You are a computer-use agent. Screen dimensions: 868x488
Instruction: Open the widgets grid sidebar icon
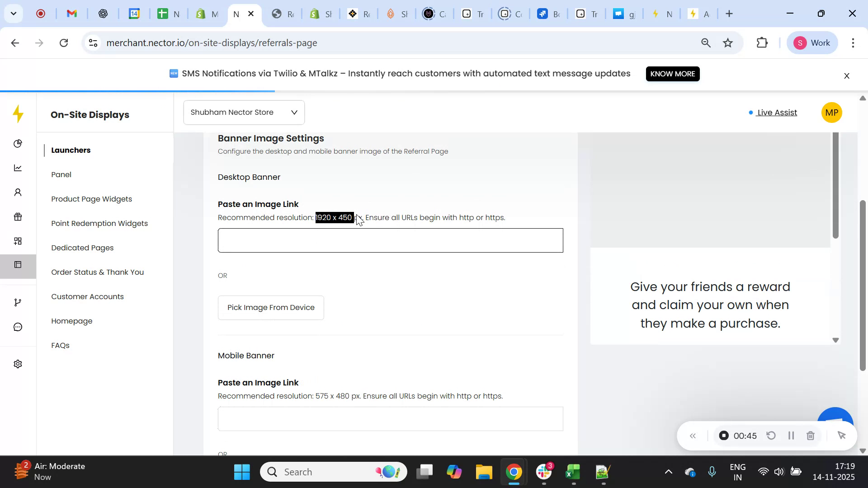pos(18,240)
